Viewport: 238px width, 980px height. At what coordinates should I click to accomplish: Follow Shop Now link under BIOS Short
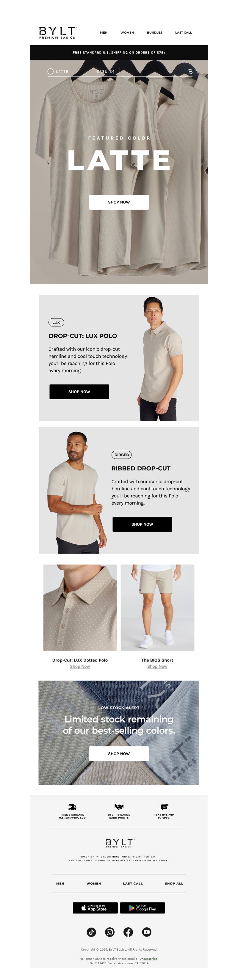(157, 666)
